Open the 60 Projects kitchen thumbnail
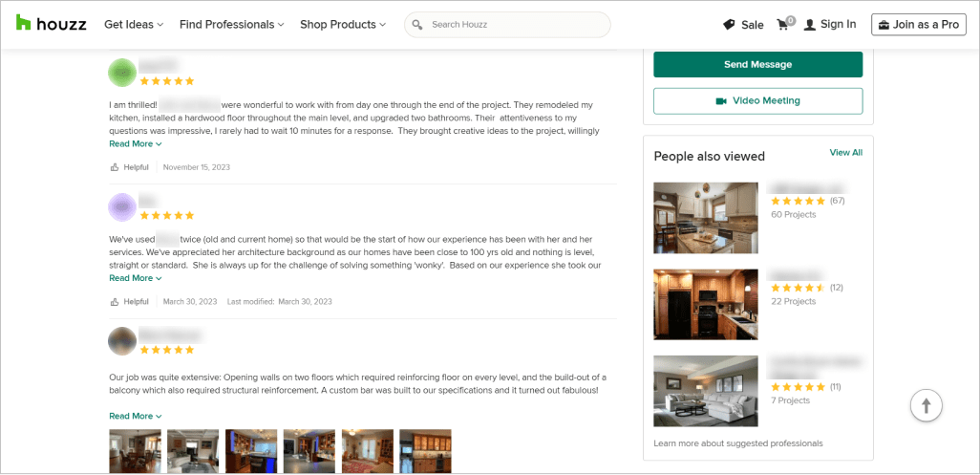The image size is (980, 475). coord(705,218)
